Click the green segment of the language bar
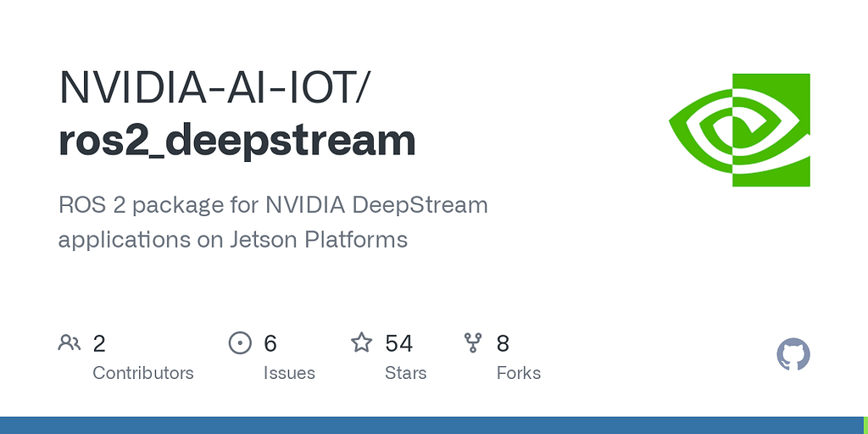 [865, 426]
